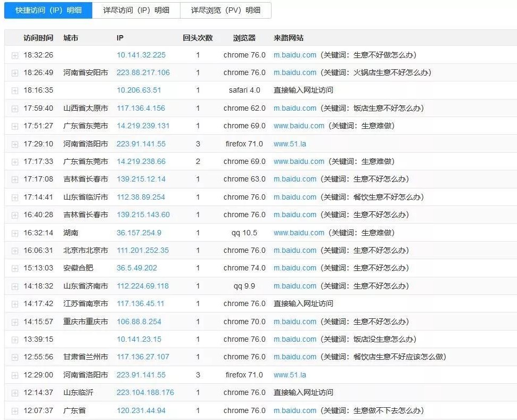Expand the 14:17:42 visit row
Screen dimensions: 517x420
pos(15,304)
